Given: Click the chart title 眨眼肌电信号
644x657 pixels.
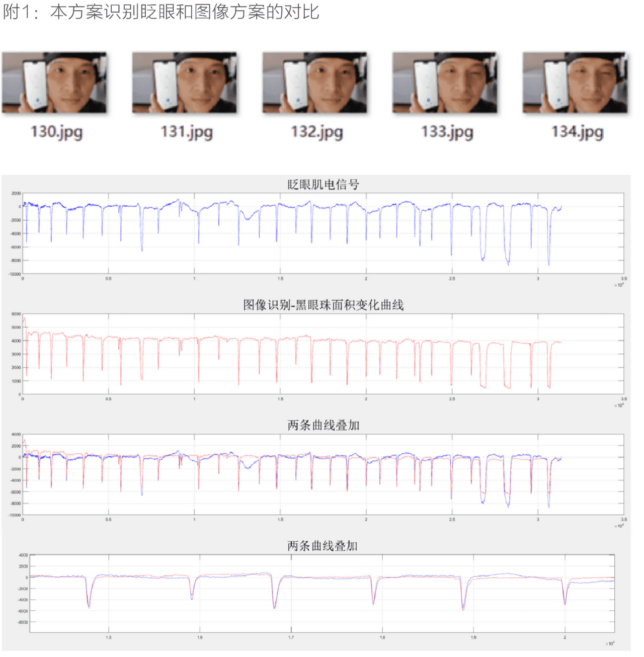Looking at the screenshot, I should 324,185.
